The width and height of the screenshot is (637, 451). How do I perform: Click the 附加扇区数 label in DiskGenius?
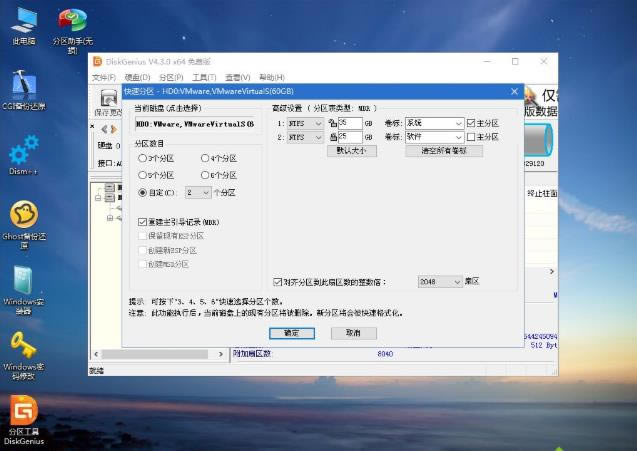click(252, 353)
